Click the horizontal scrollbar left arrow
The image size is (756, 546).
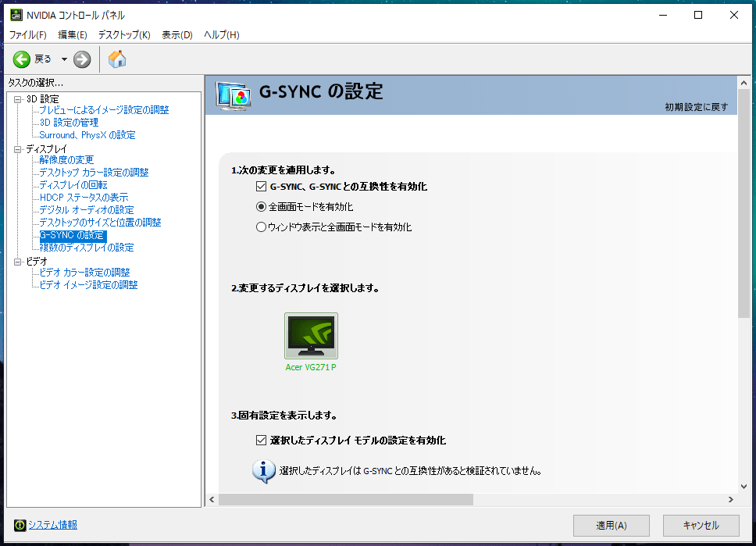[x=212, y=500]
